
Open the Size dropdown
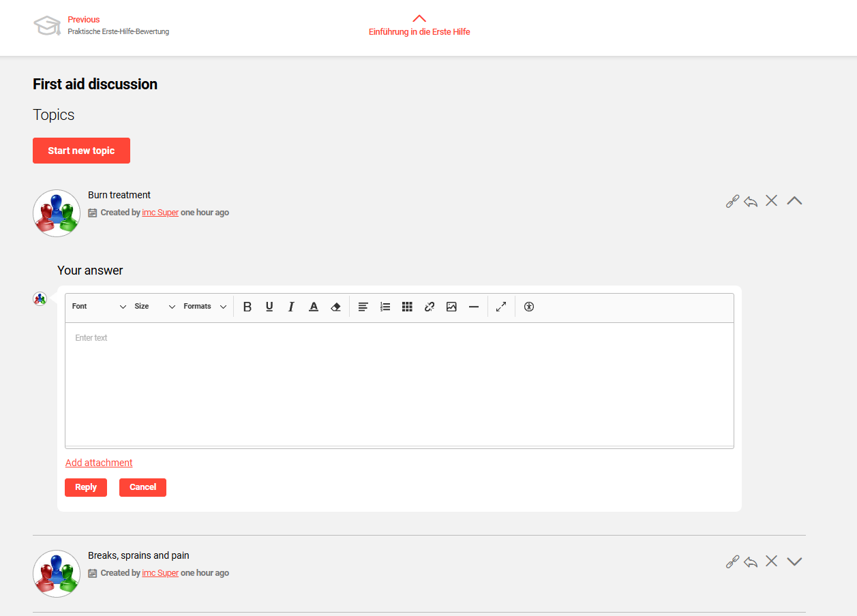pos(155,307)
